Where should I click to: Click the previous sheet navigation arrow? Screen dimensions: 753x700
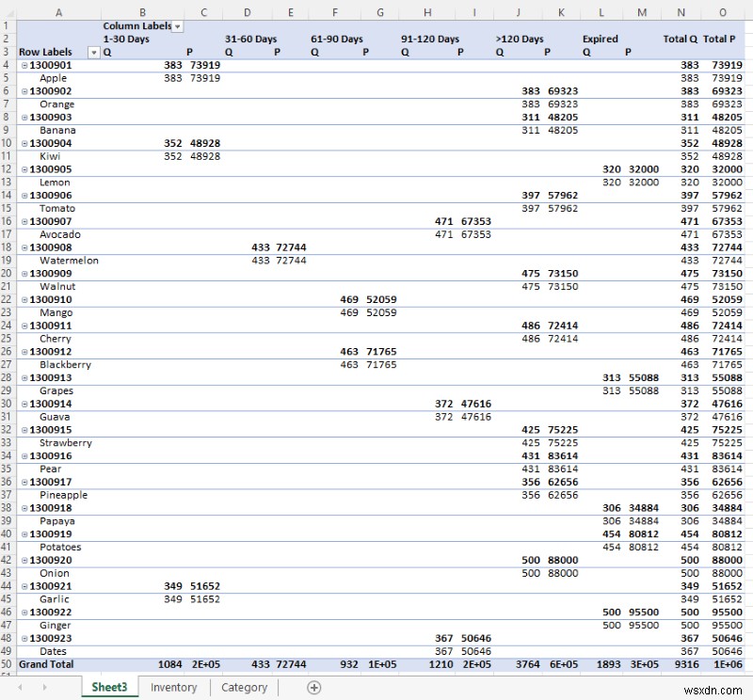pos(20,688)
